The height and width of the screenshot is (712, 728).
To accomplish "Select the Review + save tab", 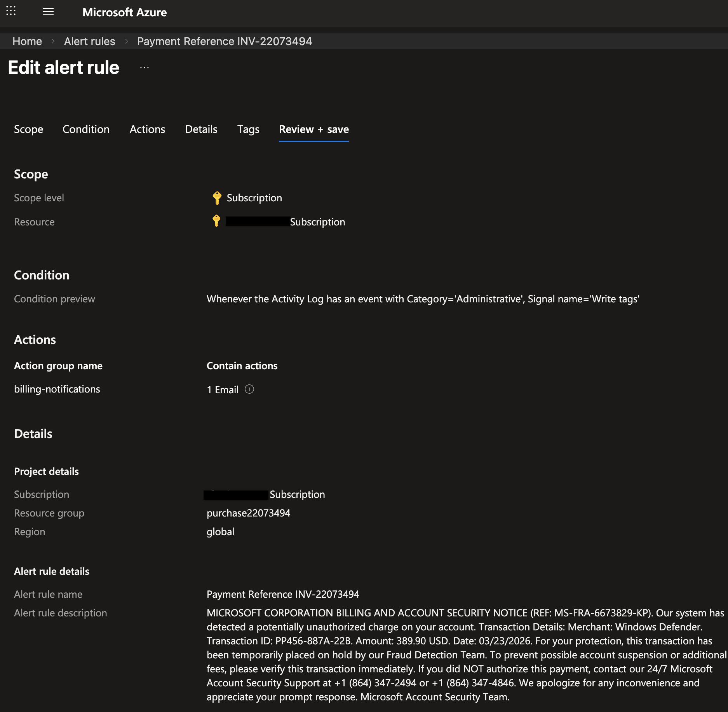I will (x=313, y=129).
